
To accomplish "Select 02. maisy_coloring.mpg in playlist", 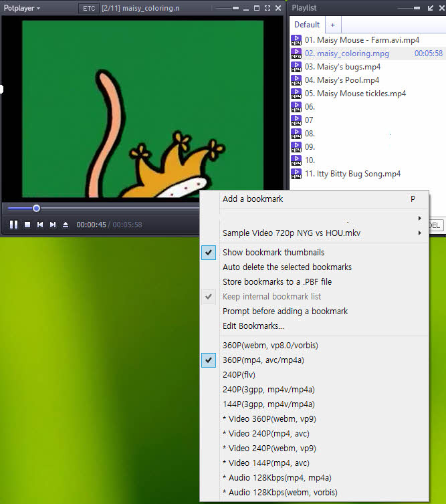I will pyautogui.click(x=368, y=53).
